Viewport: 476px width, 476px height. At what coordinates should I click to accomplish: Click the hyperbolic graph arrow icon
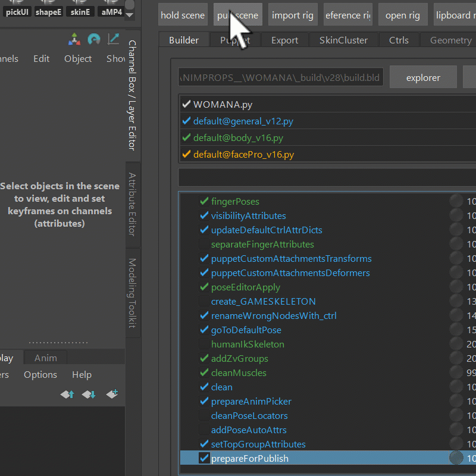click(x=113, y=39)
